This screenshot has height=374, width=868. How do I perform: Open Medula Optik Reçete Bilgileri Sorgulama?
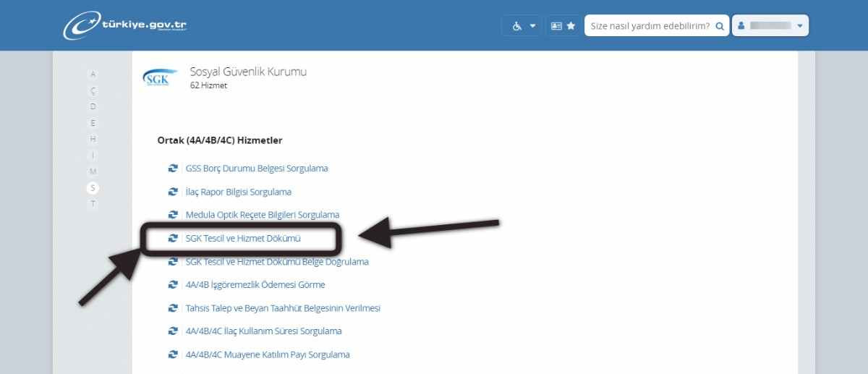click(263, 215)
